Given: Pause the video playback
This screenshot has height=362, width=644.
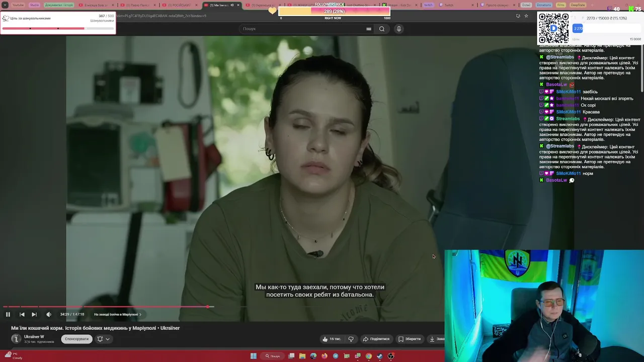Looking at the screenshot, I should [x=8, y=314].
